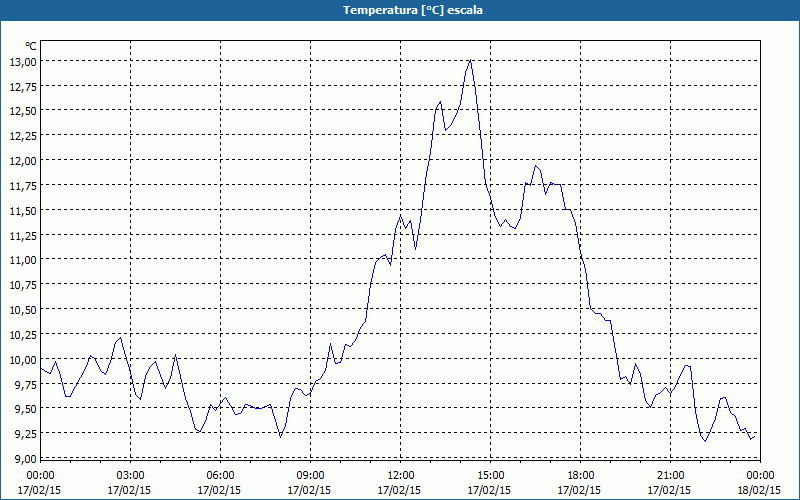
Task: Click the 03:00 time label
Action: coord(131,476)
